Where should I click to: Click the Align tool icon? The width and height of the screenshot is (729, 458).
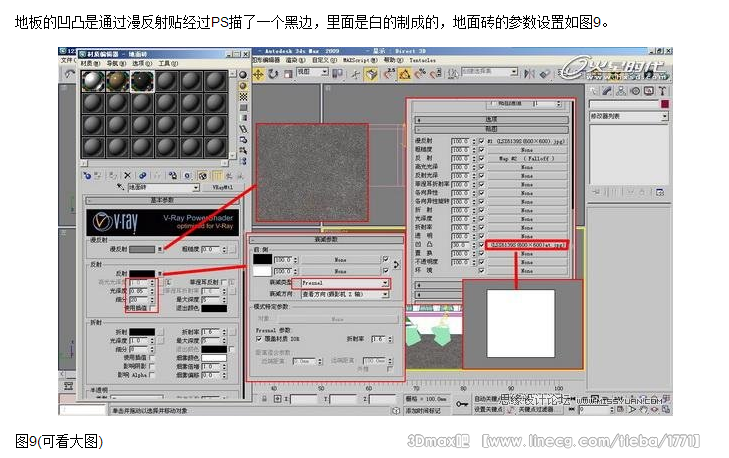coord(545,74)
